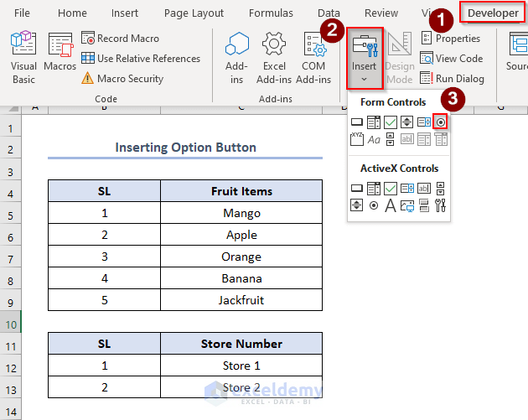
Task: Insert a Form Controls combo box
Action: tap(374, 122)
